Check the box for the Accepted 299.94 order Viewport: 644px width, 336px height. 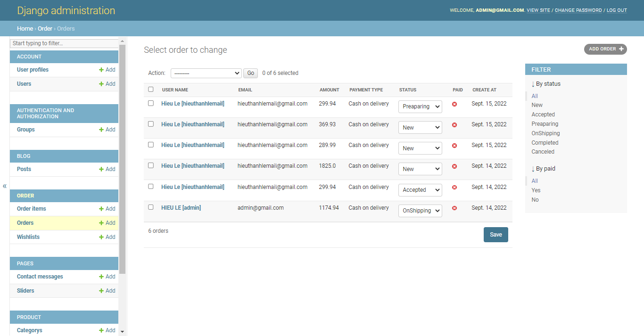click(151, 186)
